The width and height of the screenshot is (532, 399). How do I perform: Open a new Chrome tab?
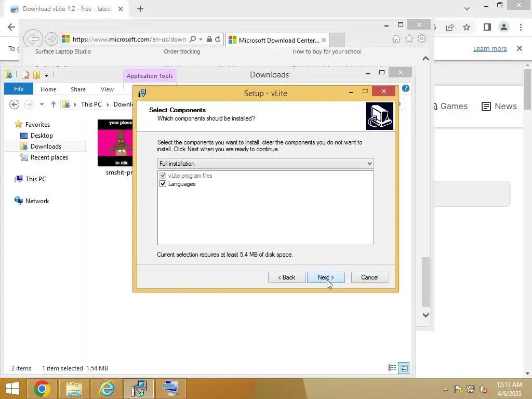[x=140, y=9]
